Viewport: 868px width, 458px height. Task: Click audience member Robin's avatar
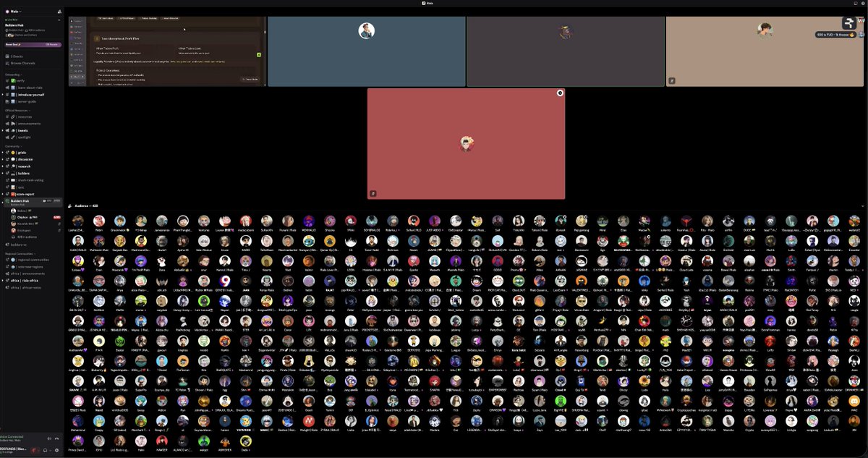pos(99,221)
